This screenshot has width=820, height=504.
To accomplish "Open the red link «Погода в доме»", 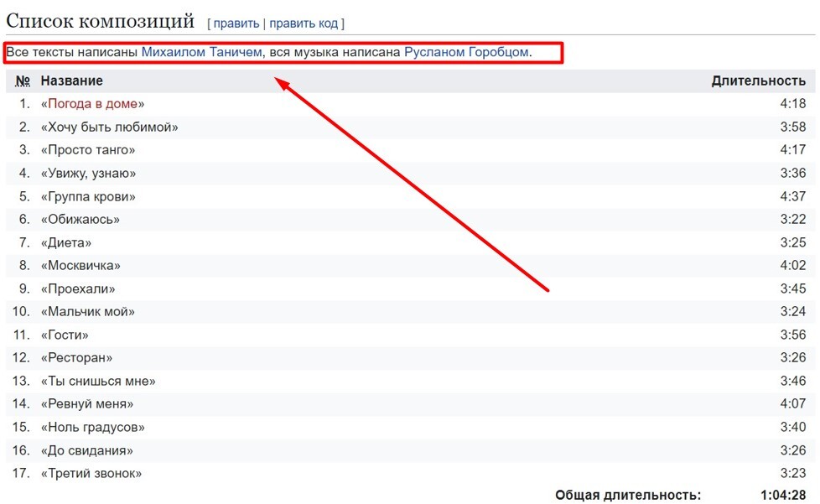I will [92, 104].
